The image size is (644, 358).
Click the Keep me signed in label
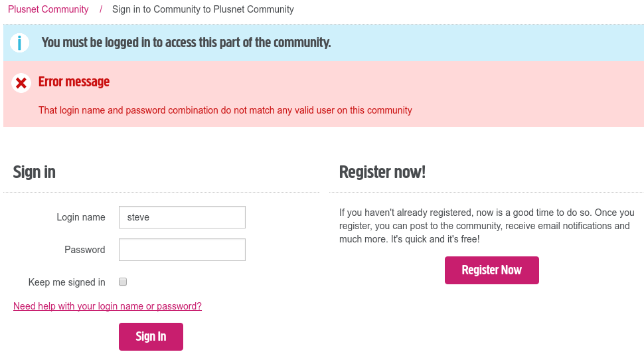[67, 282]
